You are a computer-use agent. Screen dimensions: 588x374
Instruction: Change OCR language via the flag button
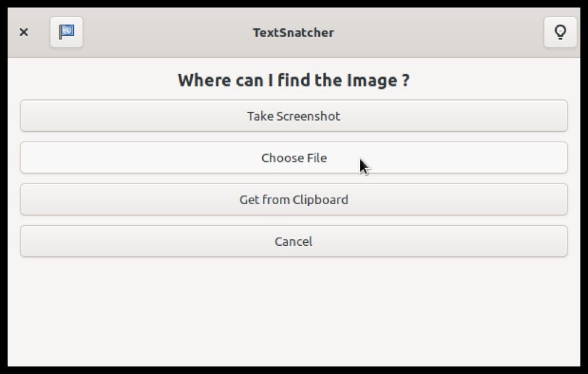click(66, 32)
